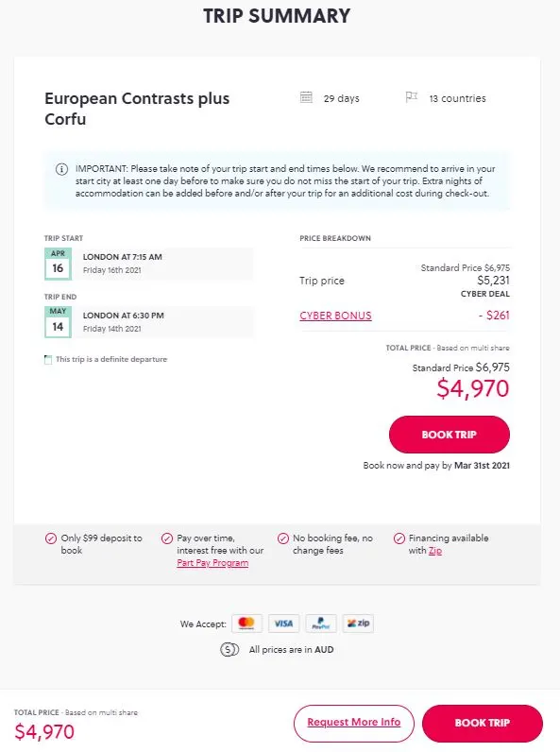The height and width of the screenshot is (752, 560).
Task: Click the currency coin icon near AUD
Action: tap(229, 649)
